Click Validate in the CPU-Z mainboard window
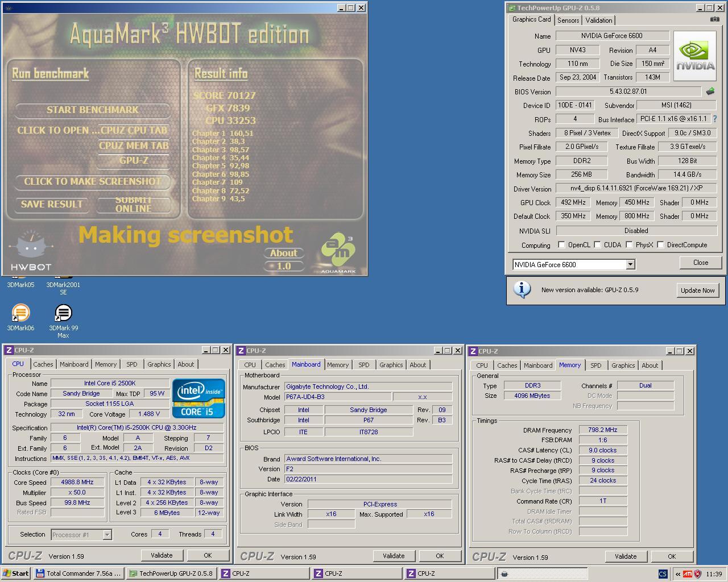The image size is (728, 582). (394, 556)
